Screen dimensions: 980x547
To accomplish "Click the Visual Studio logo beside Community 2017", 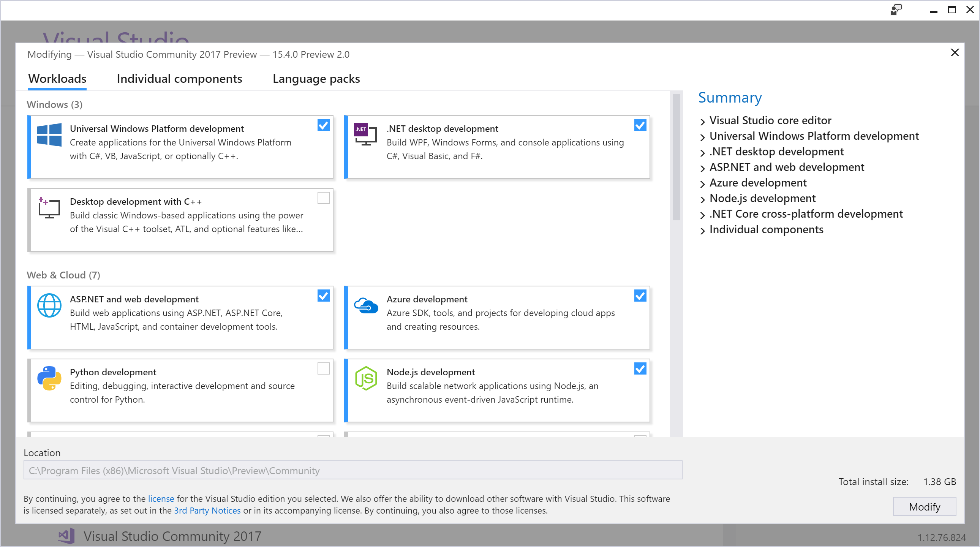I will (66, 536).
